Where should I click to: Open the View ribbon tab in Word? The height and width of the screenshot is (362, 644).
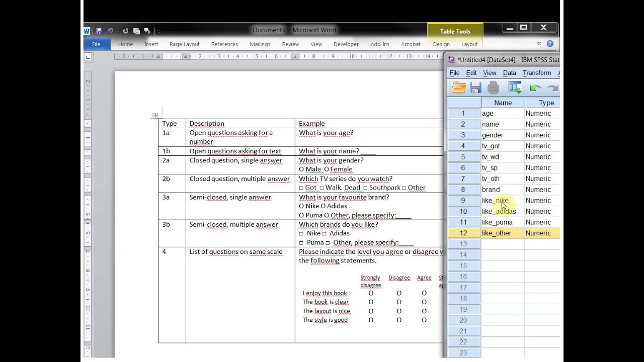click(x=316, y=44)
